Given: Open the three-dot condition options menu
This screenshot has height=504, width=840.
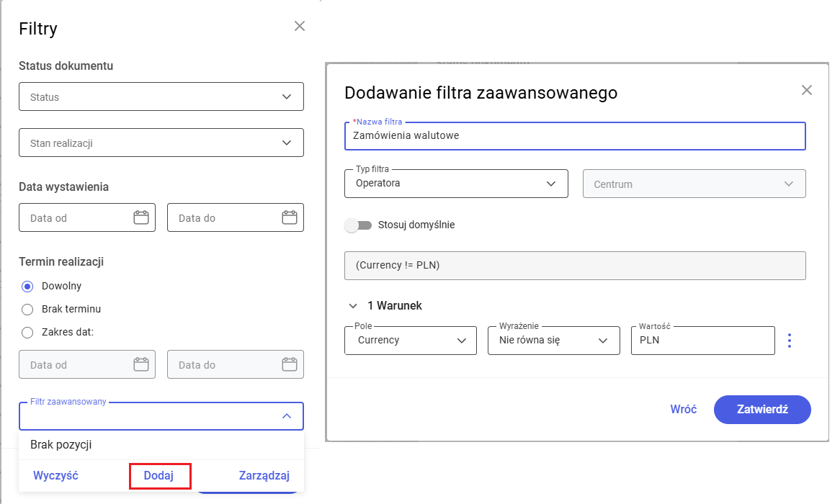Looking at the screenshot, I should pyautogui.click(x=790, y=340).
